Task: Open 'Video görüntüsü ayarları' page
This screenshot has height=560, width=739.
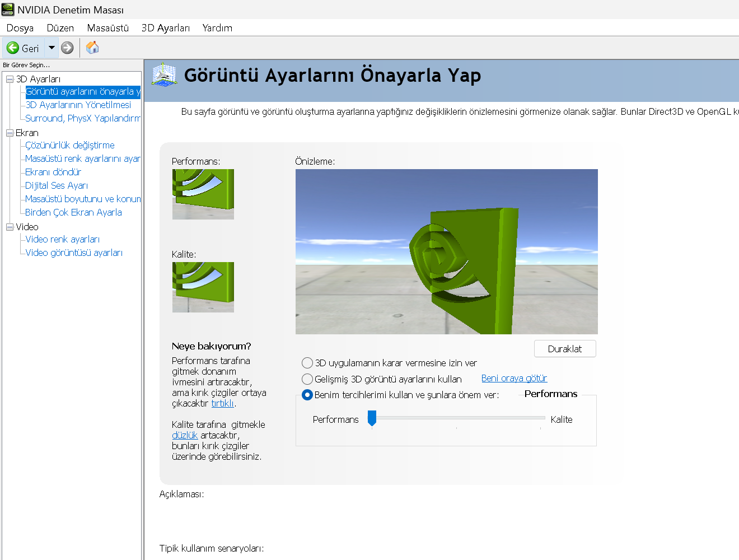Action: tap(74, 253)
